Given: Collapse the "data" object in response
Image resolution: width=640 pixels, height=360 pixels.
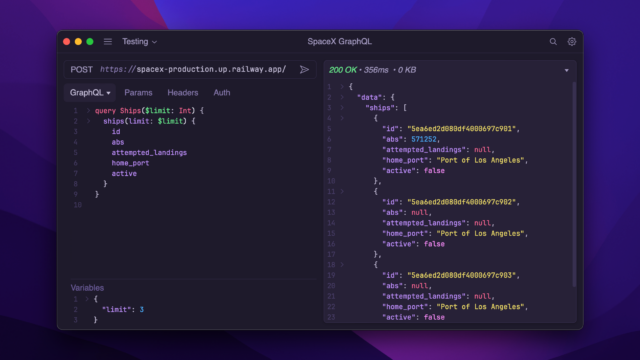Looking at the screenshot, I should click(x=342, y=97).
